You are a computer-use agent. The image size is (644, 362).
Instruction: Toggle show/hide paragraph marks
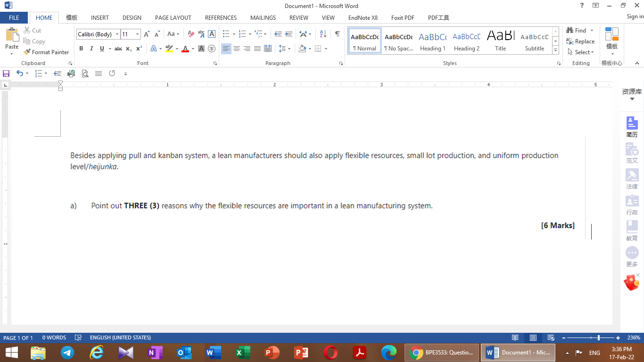click(336, 34)
